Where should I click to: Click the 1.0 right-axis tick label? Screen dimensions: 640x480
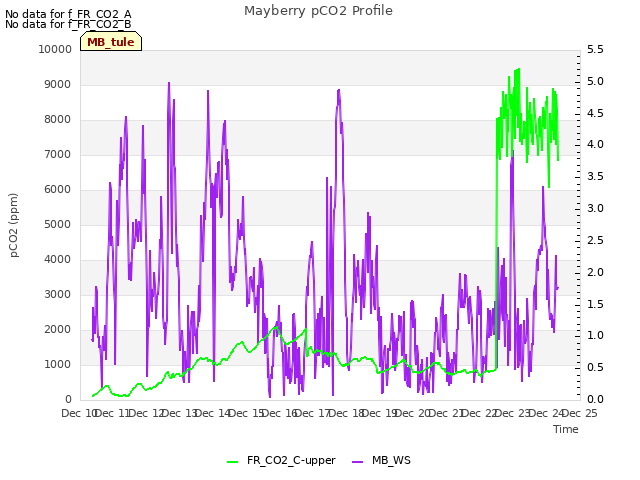(595, 336)
